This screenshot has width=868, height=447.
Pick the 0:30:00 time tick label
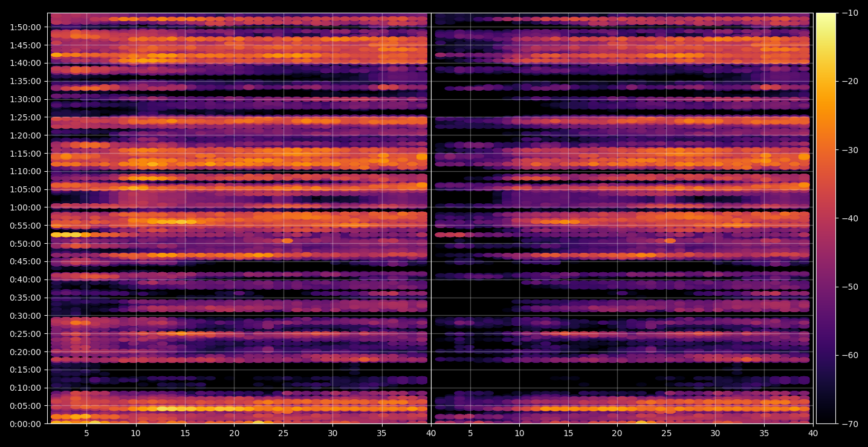click(25, 316)
